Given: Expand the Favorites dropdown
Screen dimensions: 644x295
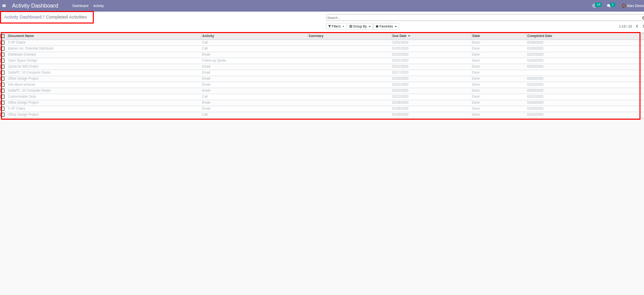Looking at the screenshot, I should [x=386, y=26].
